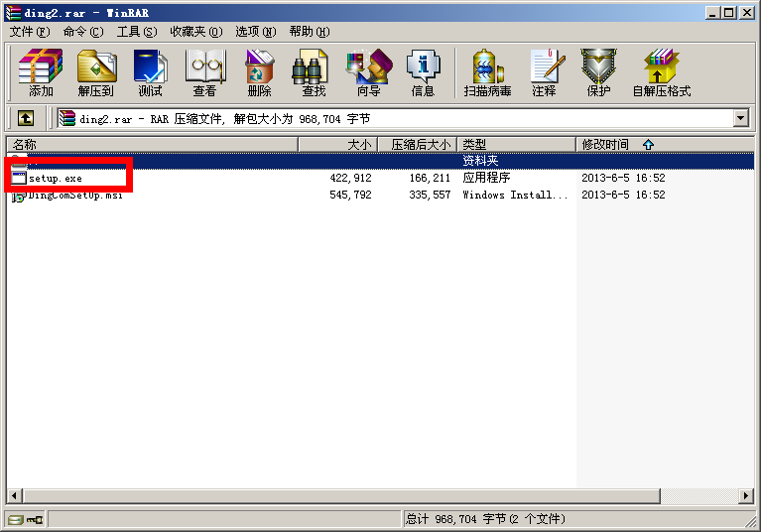
Task: Select the DingComSetUp.msi file row
Action: (381, 196)
